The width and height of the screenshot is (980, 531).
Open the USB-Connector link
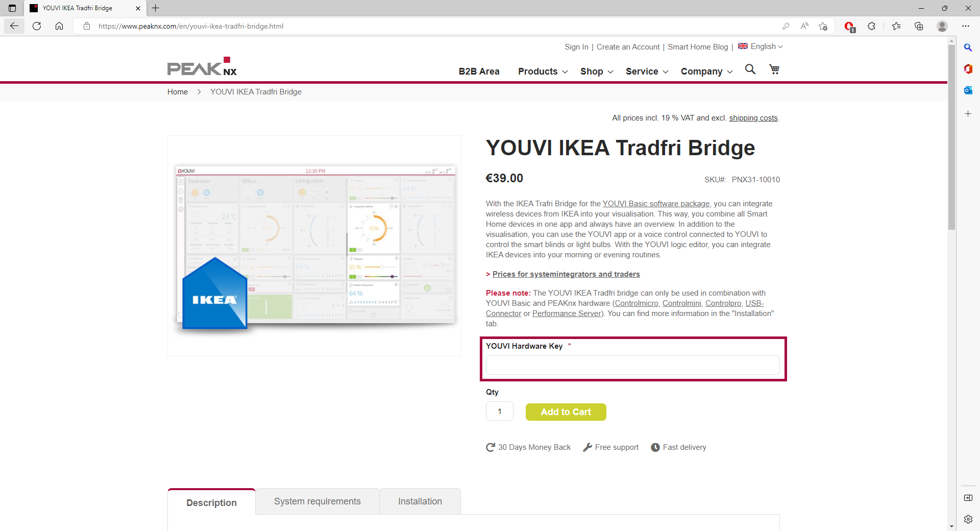point(754,303)
